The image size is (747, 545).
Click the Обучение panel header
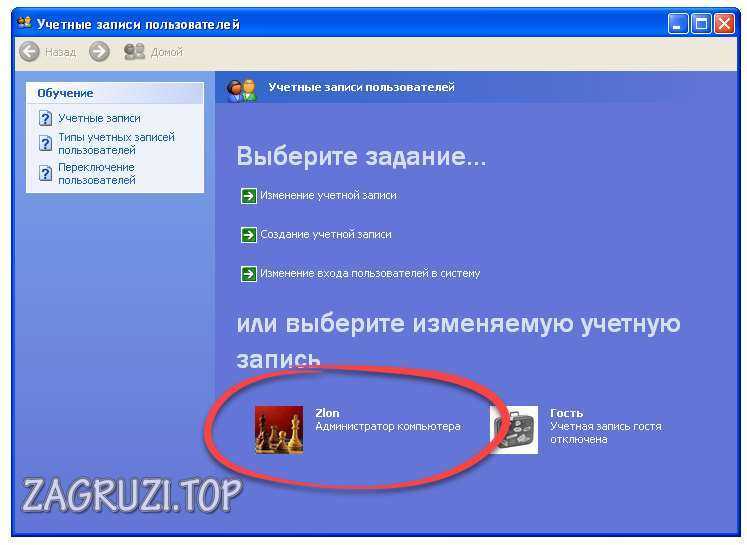click(115, 93)
